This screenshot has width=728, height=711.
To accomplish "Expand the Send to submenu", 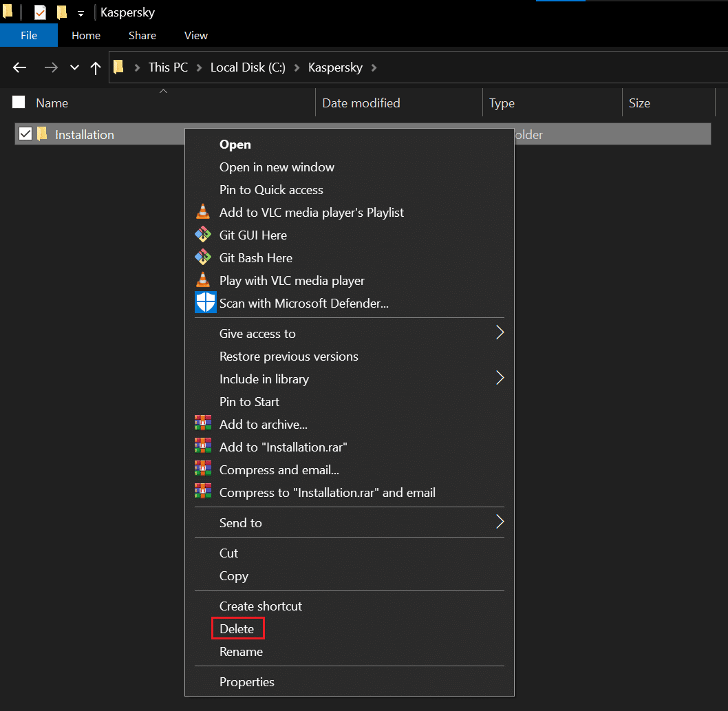I will pyautogui.click(x=500, y=522).
